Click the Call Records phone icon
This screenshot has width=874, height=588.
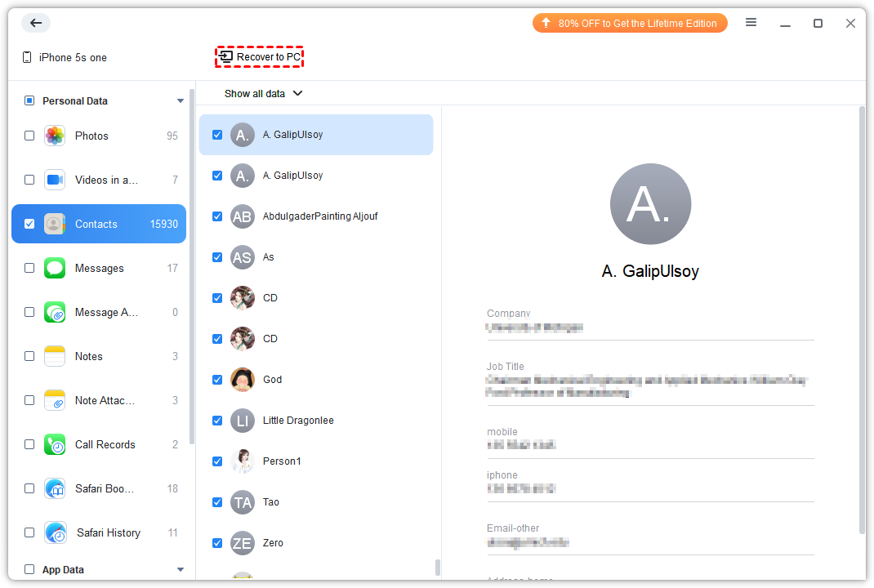click(x=55, y=444)
